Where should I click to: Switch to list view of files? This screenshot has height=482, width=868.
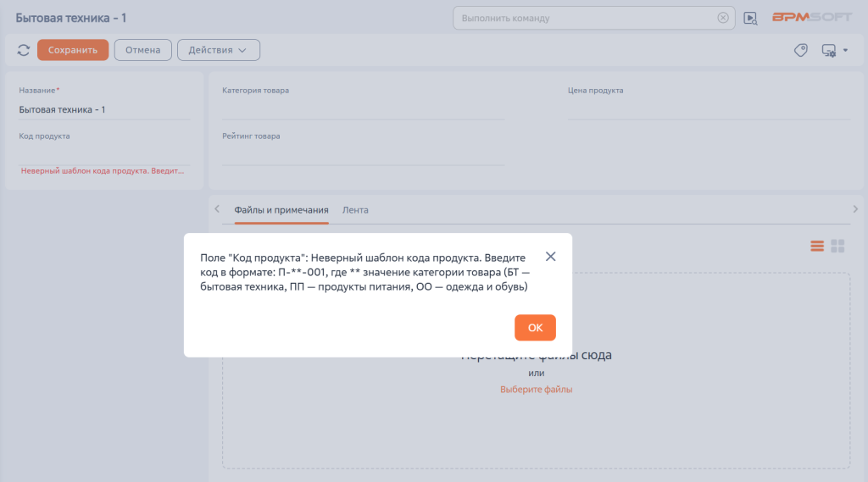[817, 246]
